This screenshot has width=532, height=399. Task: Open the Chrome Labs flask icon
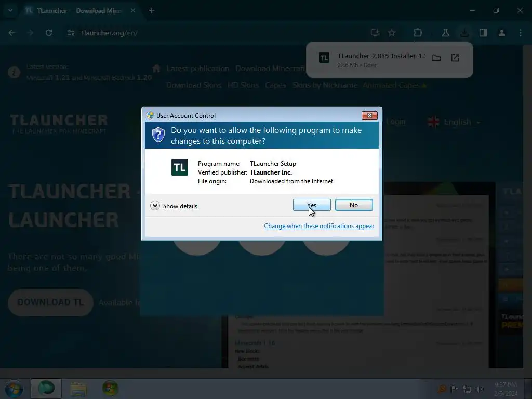click(445, 33)
